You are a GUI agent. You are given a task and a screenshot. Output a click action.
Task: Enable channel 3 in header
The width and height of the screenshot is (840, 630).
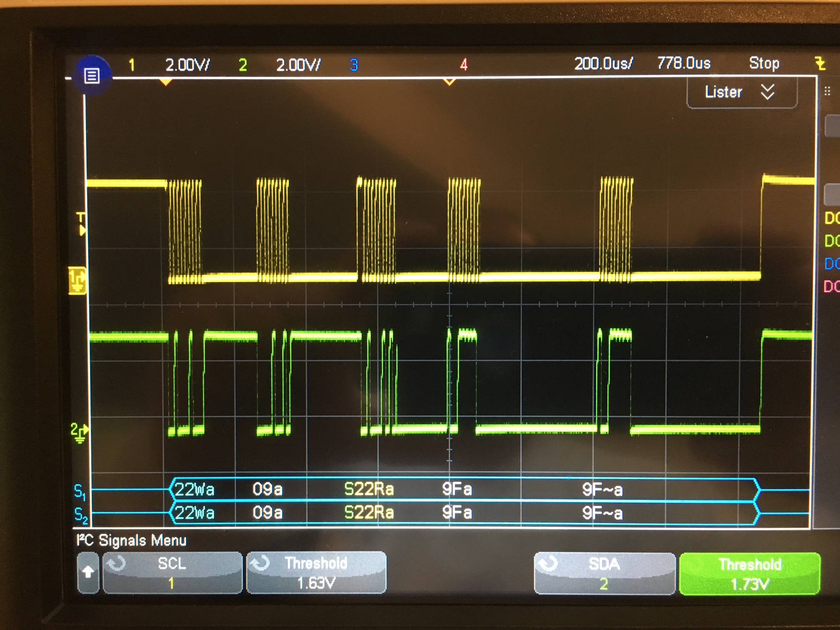pos(353,65)
